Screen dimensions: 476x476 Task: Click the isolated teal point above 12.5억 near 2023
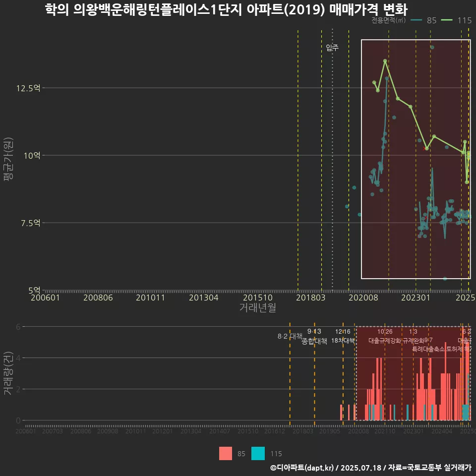tap(432, 47)
